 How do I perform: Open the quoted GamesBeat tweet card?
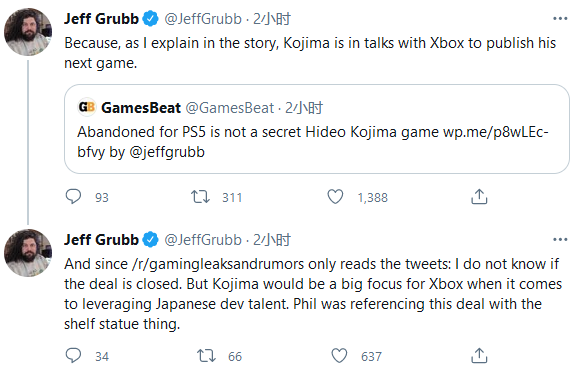(x=317, y=129)
